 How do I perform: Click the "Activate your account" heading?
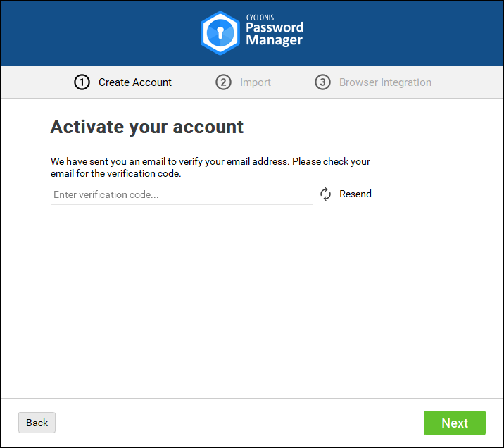tap(147, 127)
